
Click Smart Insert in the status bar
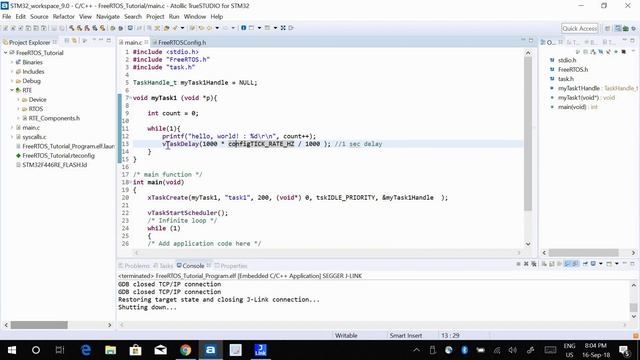pyautogui.click(x=406, y=336)
